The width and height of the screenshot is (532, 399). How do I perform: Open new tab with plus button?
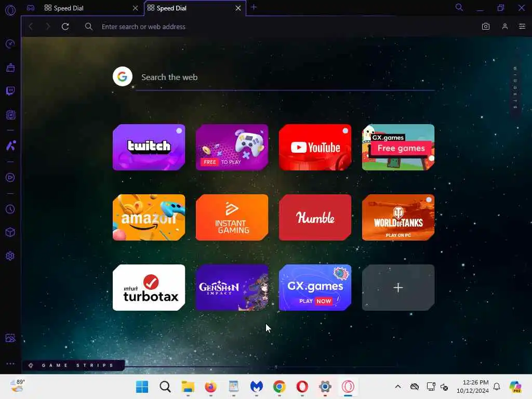click(x=254, y=7)
